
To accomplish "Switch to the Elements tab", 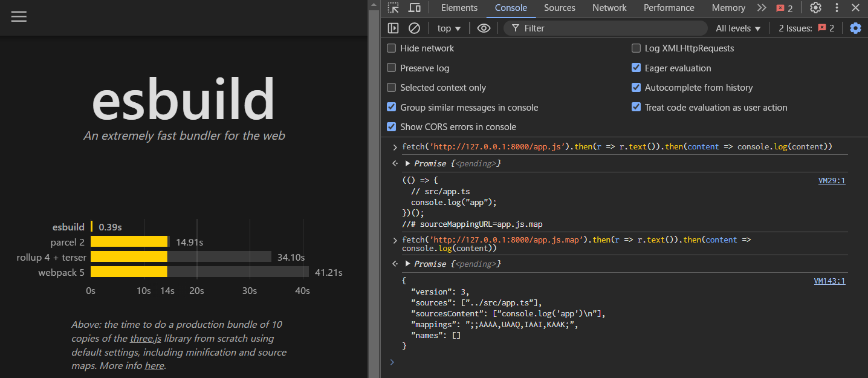I will (x=459, y=8).
